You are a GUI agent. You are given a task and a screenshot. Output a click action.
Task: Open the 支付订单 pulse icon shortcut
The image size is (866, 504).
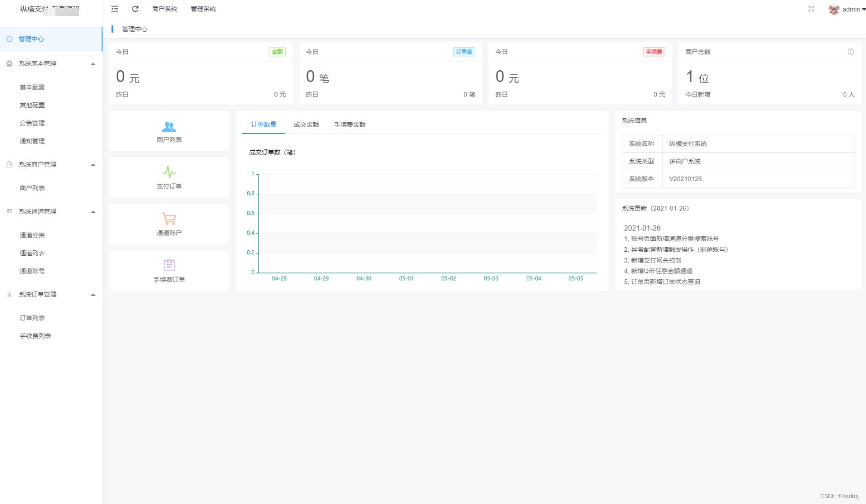[x=169, y=172]
